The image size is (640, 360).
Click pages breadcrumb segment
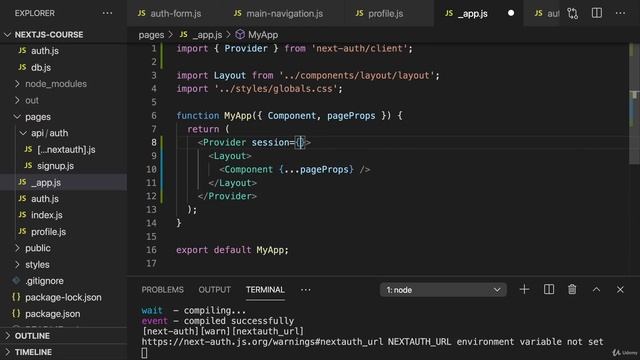click(151, 35)
